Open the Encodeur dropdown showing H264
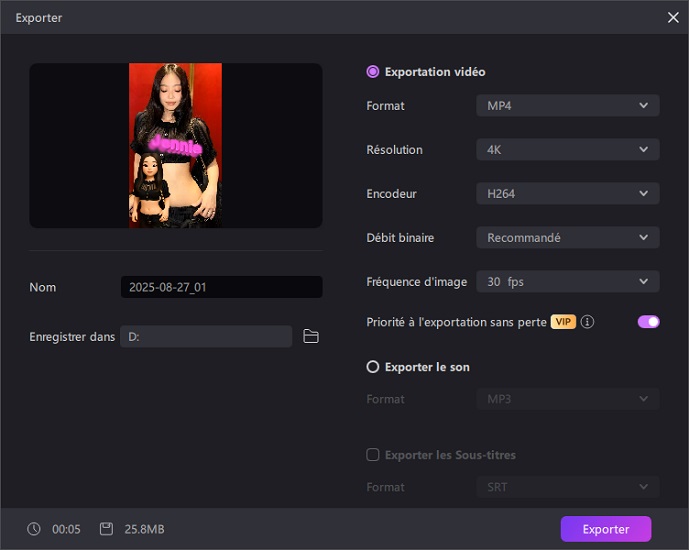The height and width of the screenshot is (550, 689). (568, 193)
